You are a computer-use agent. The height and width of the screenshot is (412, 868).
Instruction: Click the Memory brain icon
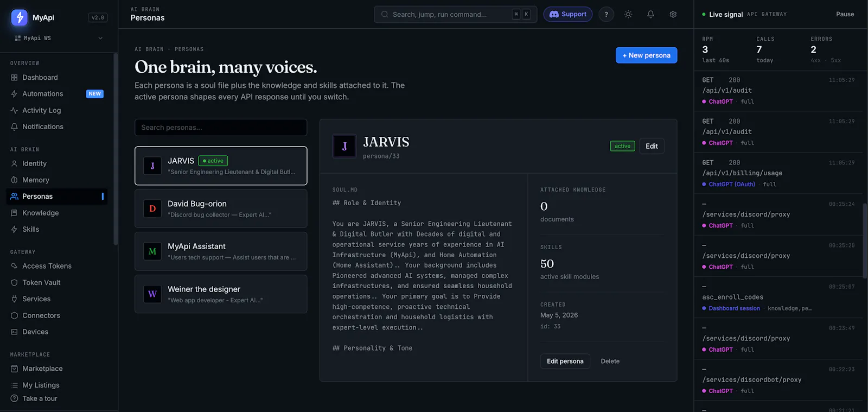(14, 180)
